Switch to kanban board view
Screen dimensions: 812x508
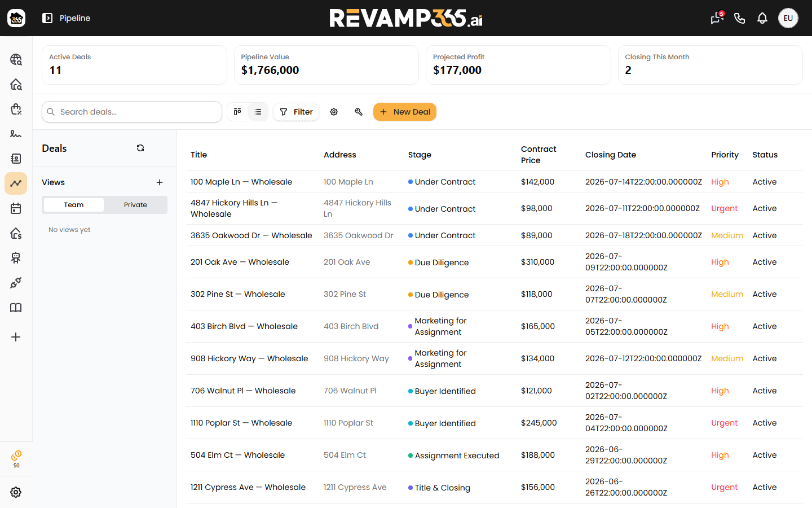tap(237, 112)
